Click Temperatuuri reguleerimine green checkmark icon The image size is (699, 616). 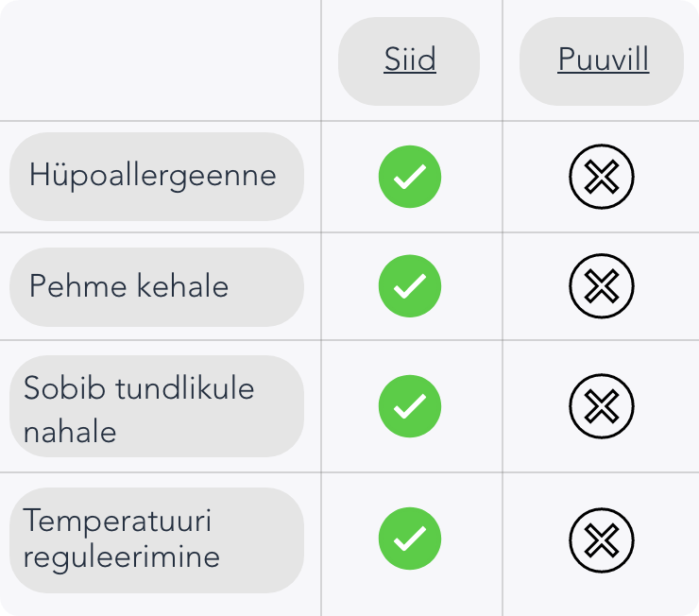[x=410, y=539]
